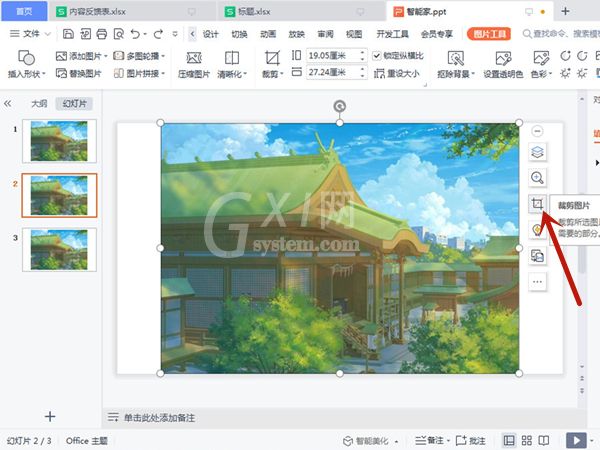Open the 切换 transitions tab
Image resolution: width=600 pixels, height=450 pixels.
[240, 34]
